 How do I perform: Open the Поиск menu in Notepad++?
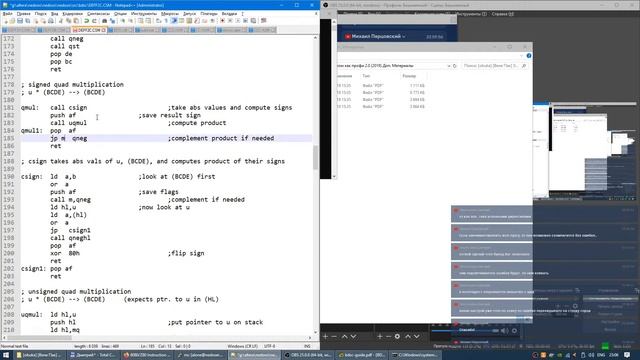click(x=40, y=13)
